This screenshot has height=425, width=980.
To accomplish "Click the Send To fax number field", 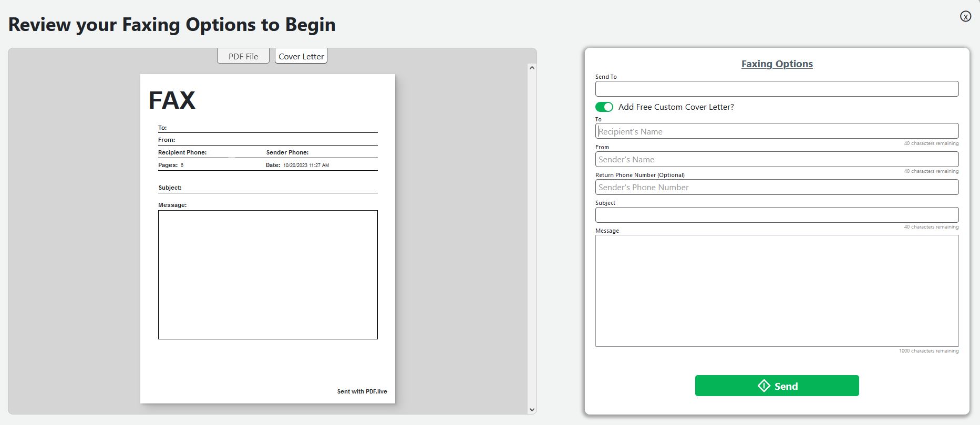I will pyautogui.click(x=777, y=89).
